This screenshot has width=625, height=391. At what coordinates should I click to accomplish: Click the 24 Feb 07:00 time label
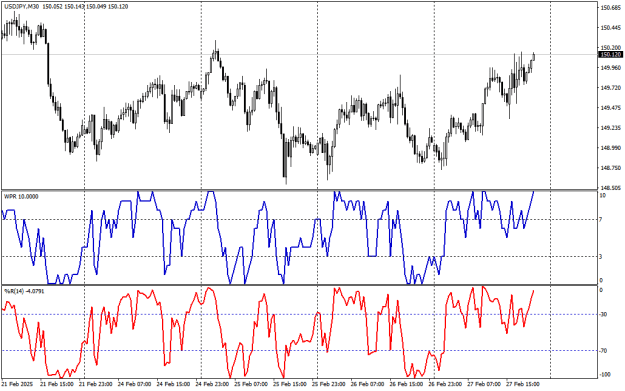(x=135, y=384)
